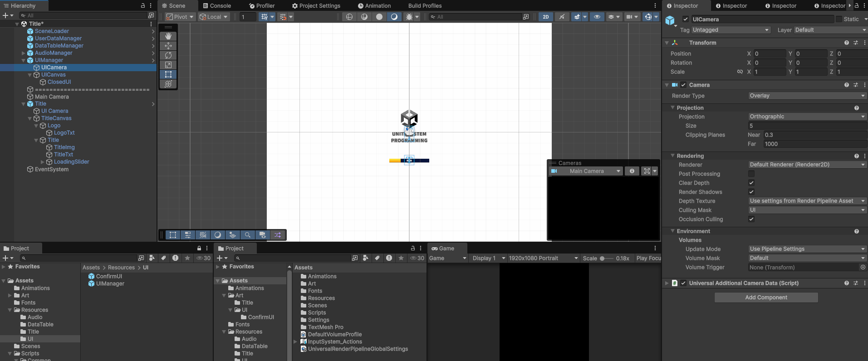Open the Project Settings tab

tap(316, 6)
